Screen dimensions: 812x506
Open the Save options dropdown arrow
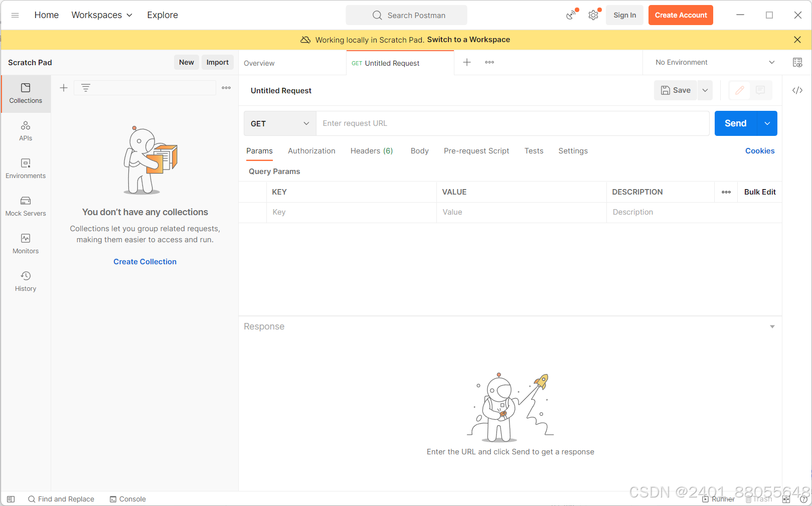tap(705, 90)
